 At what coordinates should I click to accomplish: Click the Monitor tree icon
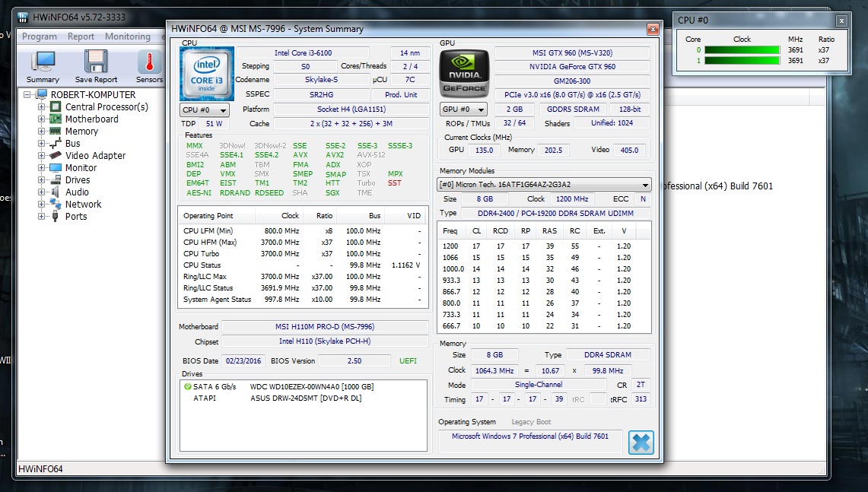point(56,168)
